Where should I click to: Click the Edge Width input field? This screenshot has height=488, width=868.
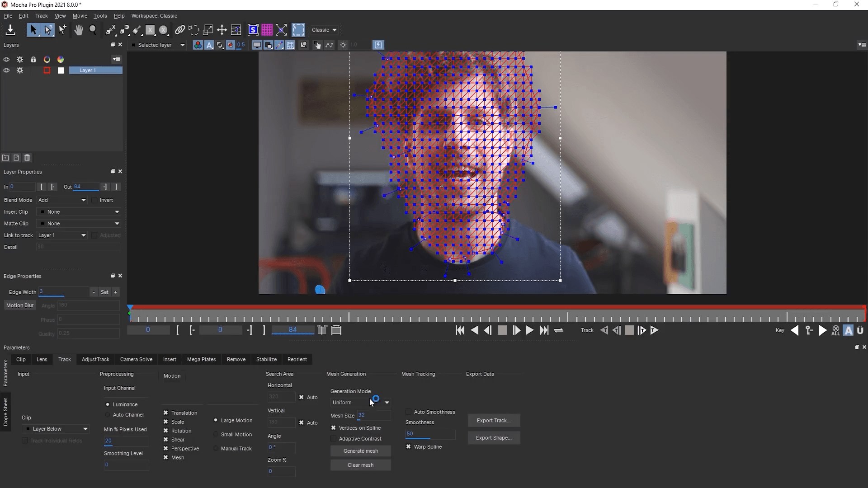(x=63, y=292)
